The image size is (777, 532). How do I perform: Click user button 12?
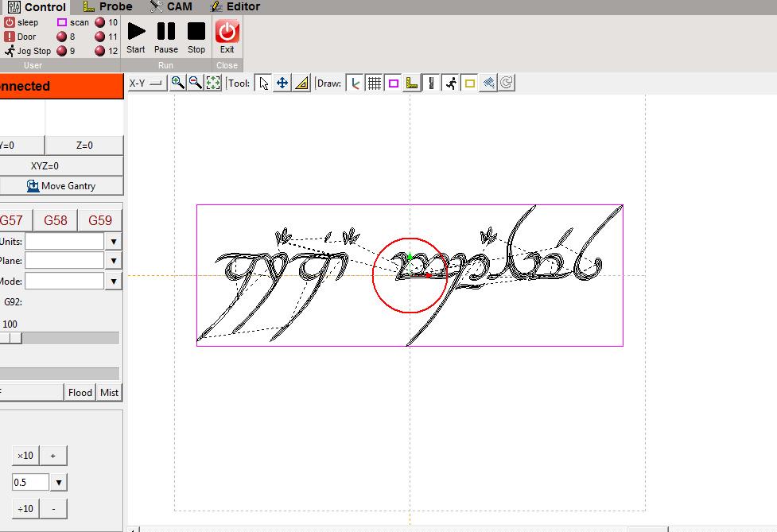(x=107, y=51)
